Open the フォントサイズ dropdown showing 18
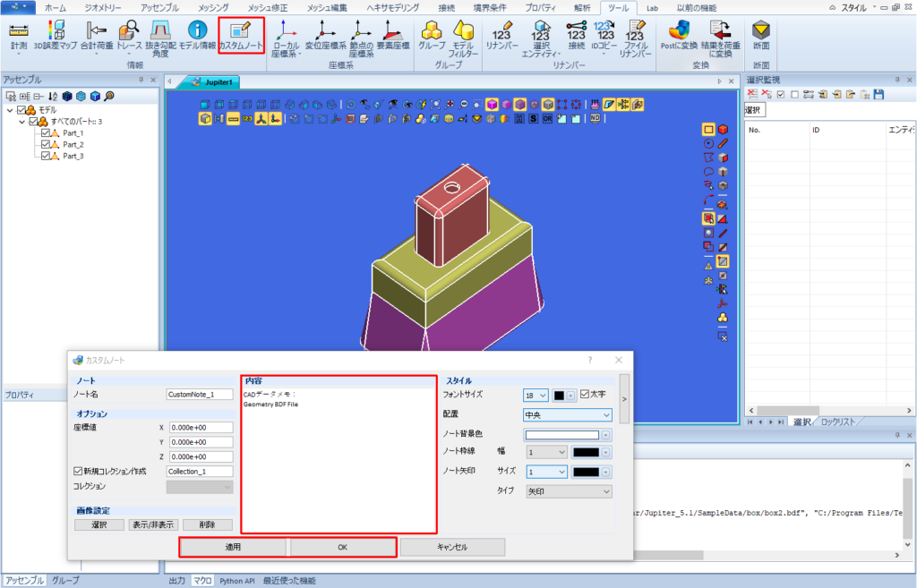 click(536, 396)
